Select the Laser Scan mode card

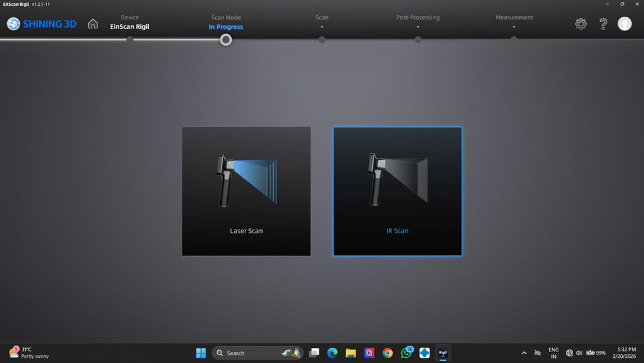246,191
